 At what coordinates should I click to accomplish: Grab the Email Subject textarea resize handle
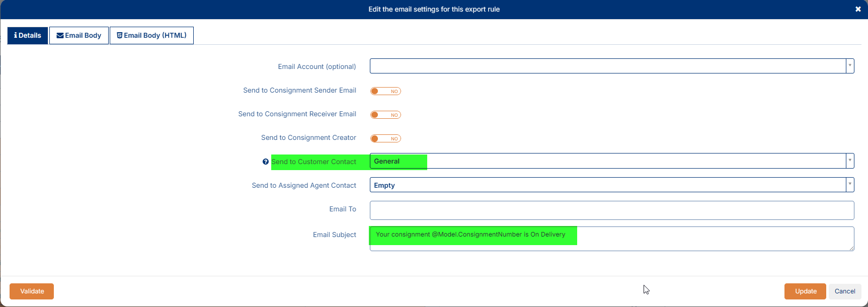pyautogui.click(x=851, y=248)
